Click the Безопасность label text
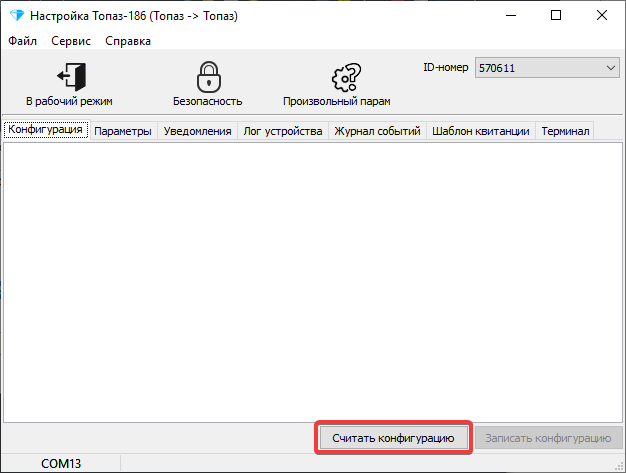 [x=208, y=101]
